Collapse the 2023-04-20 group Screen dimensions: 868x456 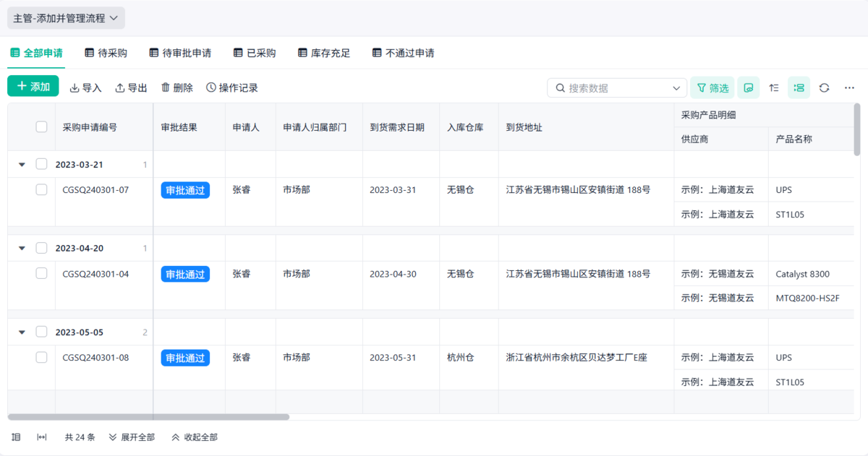tap(22, 249)
